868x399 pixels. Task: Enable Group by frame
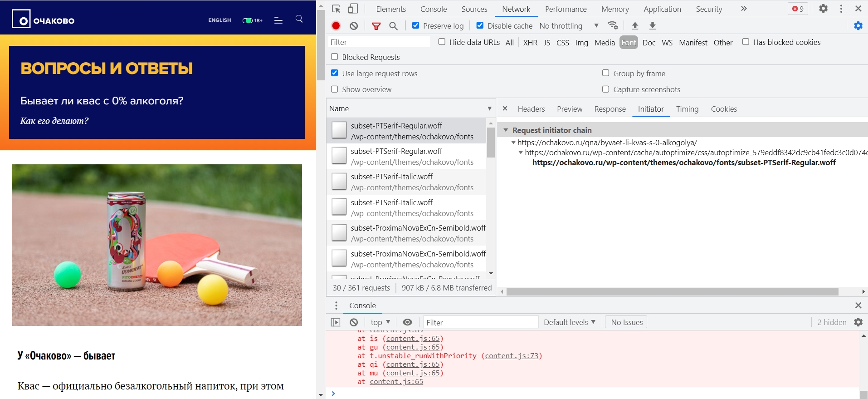coord(605,73)
